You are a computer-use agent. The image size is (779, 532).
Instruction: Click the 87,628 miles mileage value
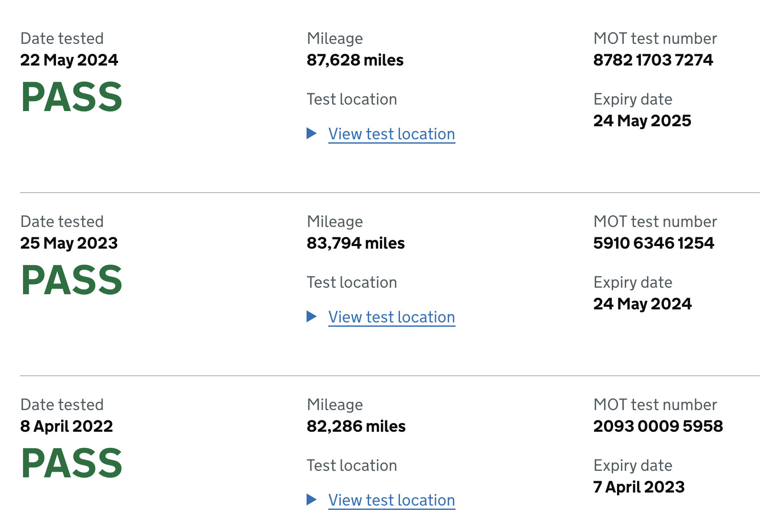(x=355, y=60)
